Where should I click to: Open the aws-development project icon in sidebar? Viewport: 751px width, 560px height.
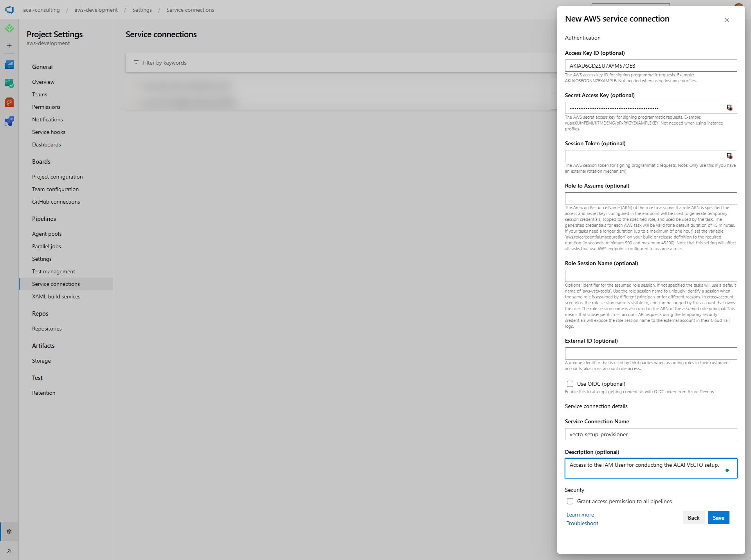pos(9,28)
